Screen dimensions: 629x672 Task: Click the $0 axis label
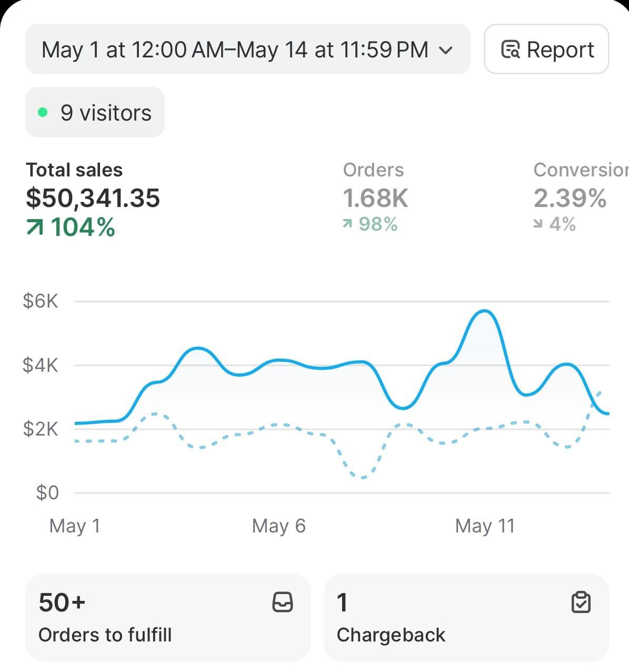tap(47, 492)
